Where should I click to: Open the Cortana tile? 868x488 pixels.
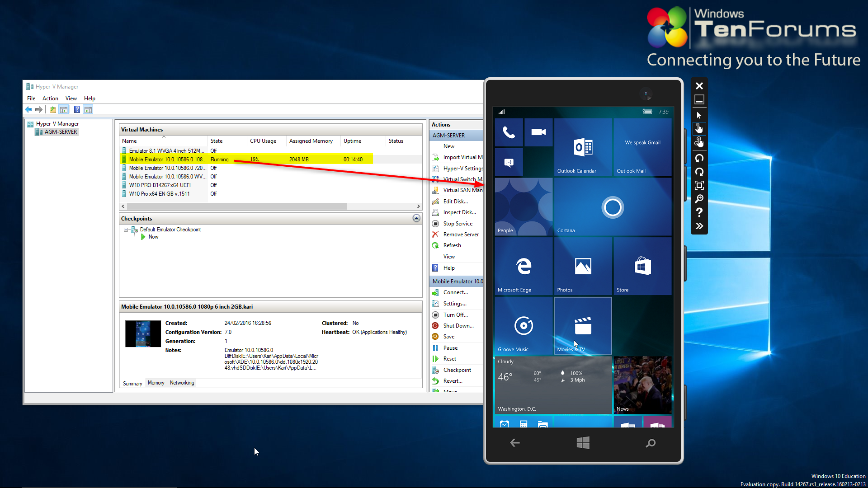(613, 206)
